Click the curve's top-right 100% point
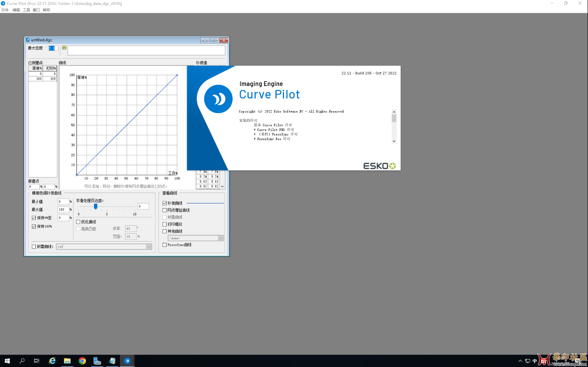This screenshot has width=588, height=367. point(177,75)
